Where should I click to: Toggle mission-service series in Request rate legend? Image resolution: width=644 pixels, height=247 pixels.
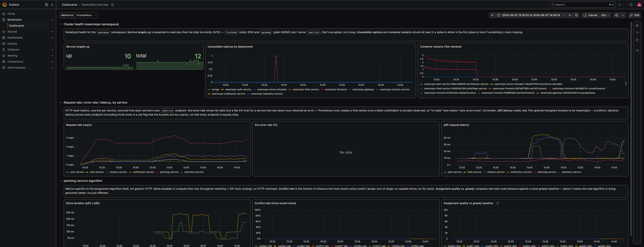click(x=118, y=172)
